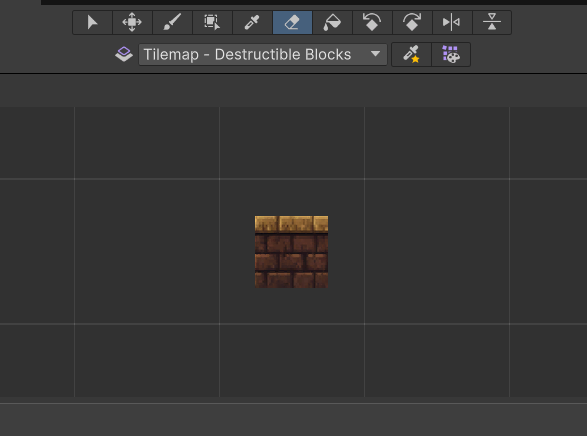Click the empty grid cell right of brick tile
Viewport: 587px width, 436px height.
pos(437,251)
